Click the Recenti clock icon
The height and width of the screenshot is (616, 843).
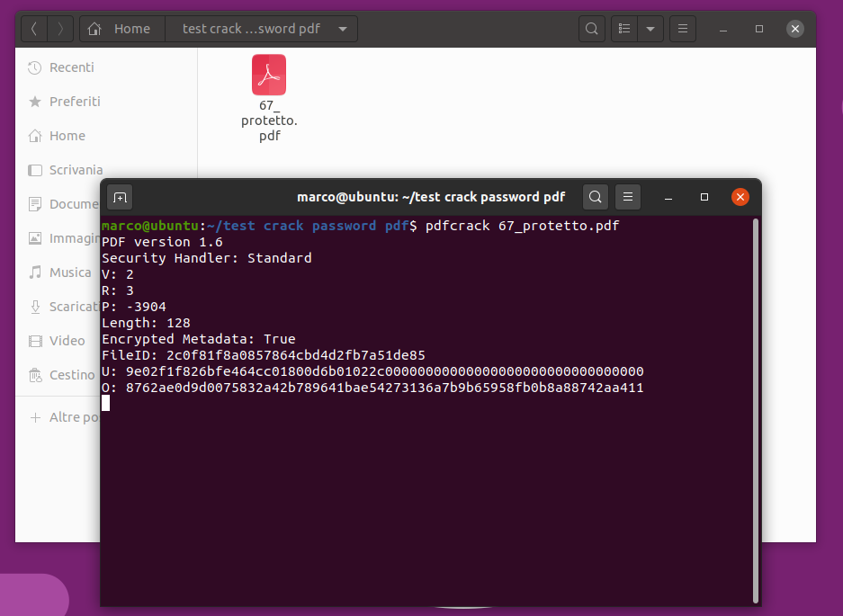click(35, 67)
